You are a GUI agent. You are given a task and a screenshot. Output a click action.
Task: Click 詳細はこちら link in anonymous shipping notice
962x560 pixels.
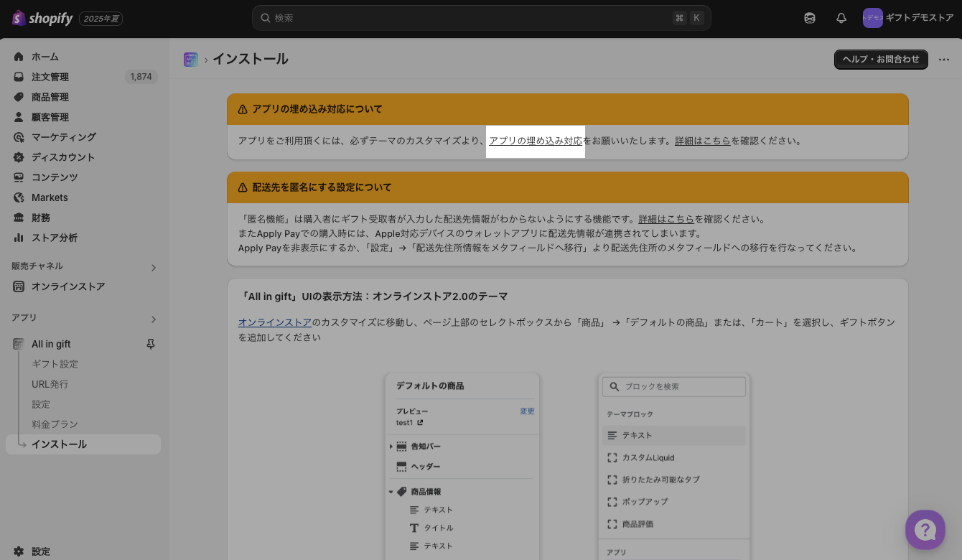tap(666, 219)
